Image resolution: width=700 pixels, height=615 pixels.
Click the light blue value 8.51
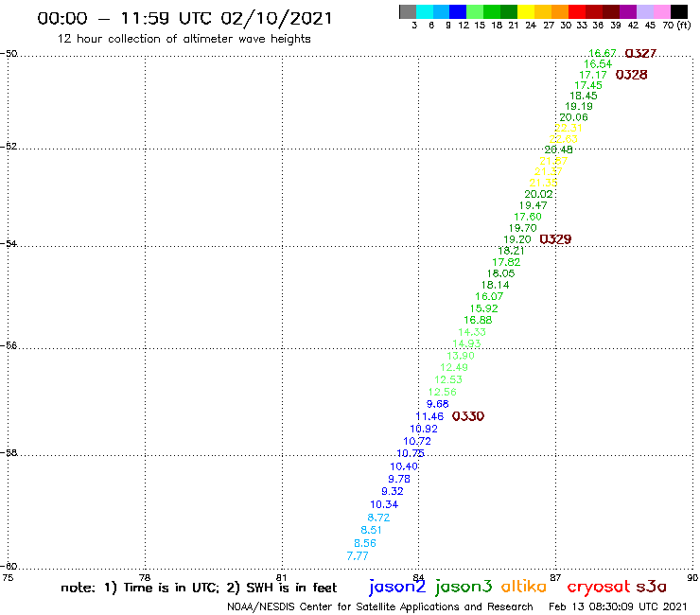pyautogui.click(x=371, y=530)
